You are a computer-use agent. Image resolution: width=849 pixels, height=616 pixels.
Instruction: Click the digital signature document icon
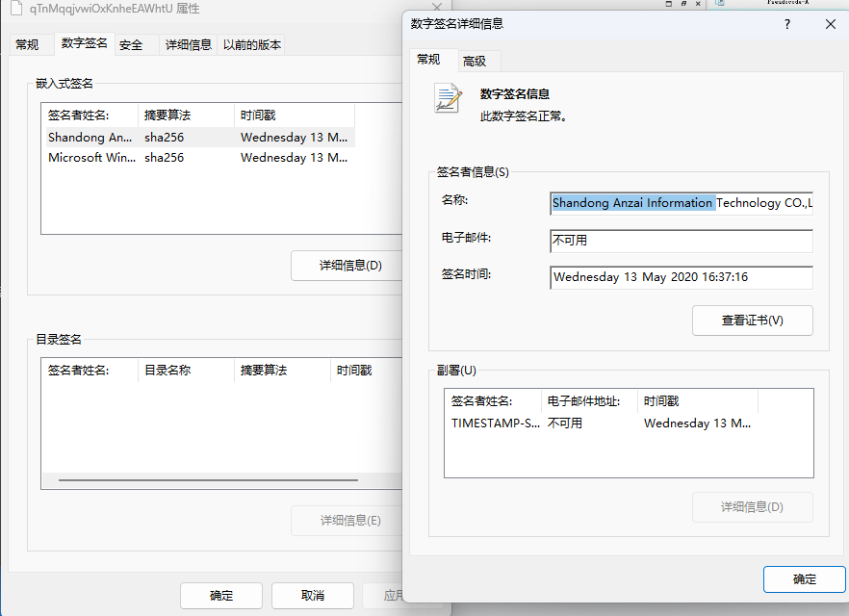point(449,98)
